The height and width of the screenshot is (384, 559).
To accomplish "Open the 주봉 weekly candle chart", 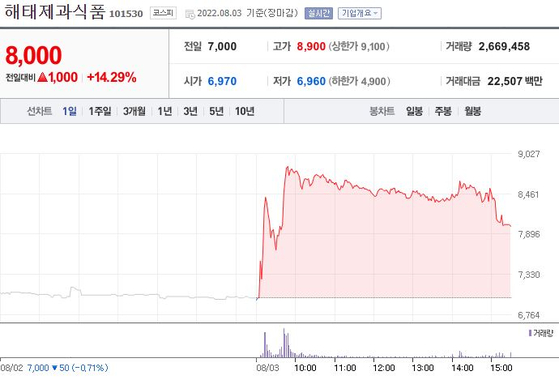I will click(443, 111).
